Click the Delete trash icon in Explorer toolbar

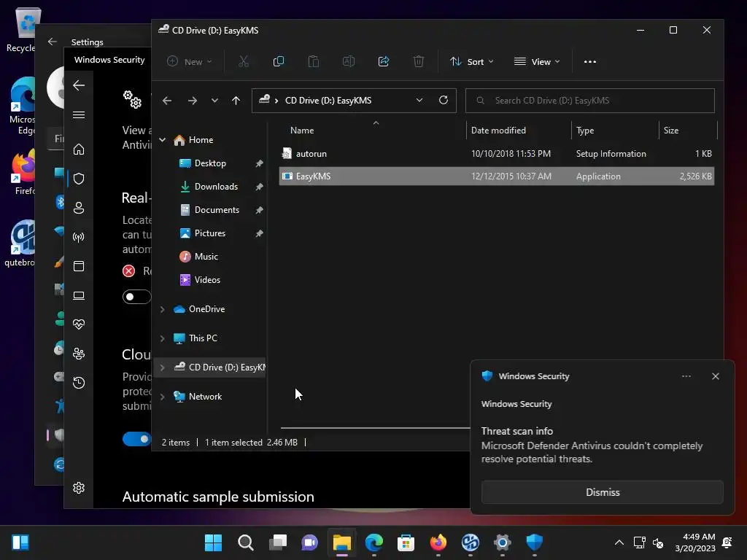tap(418, 61)
